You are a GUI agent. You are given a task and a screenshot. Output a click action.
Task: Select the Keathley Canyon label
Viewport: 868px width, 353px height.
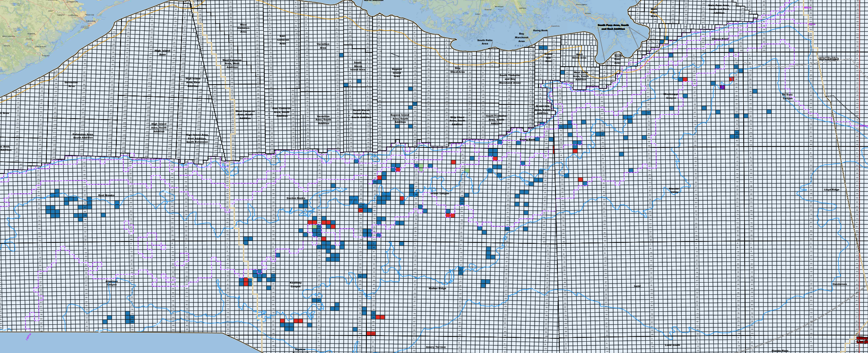(x=295, y=284)
